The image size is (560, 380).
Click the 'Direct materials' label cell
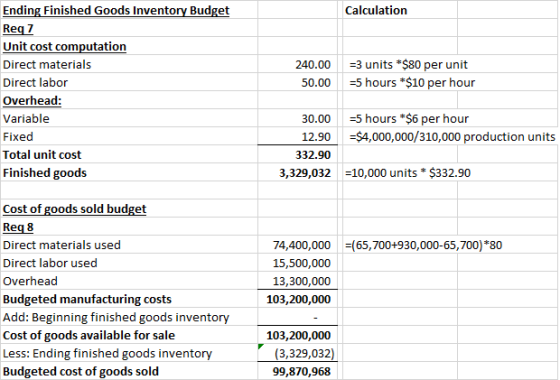[x=129, y=64]
